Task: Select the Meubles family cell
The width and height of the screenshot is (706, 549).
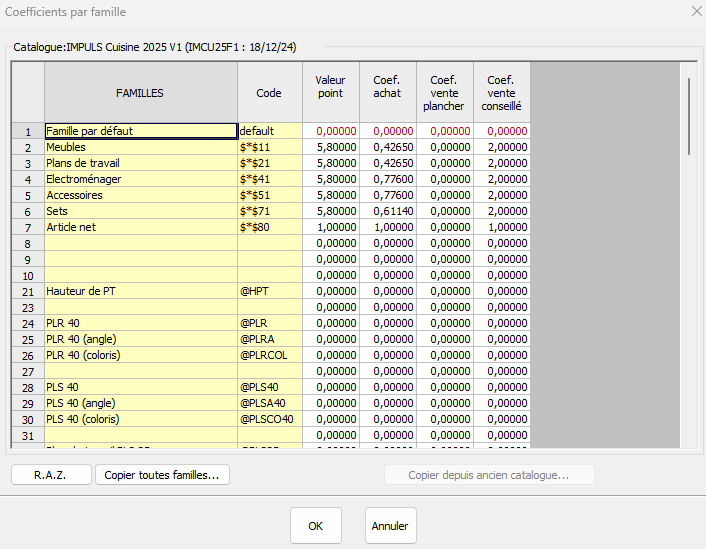Action: click(x=140, y=147)
